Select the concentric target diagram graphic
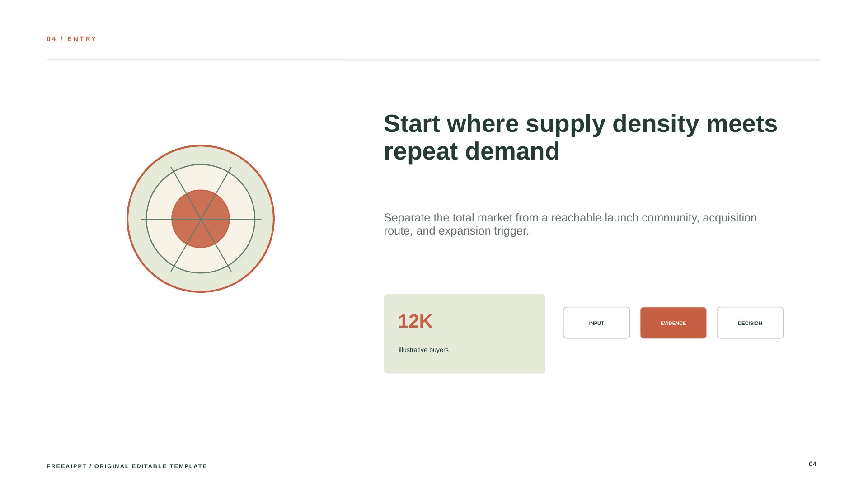 (x=201, y=219)
